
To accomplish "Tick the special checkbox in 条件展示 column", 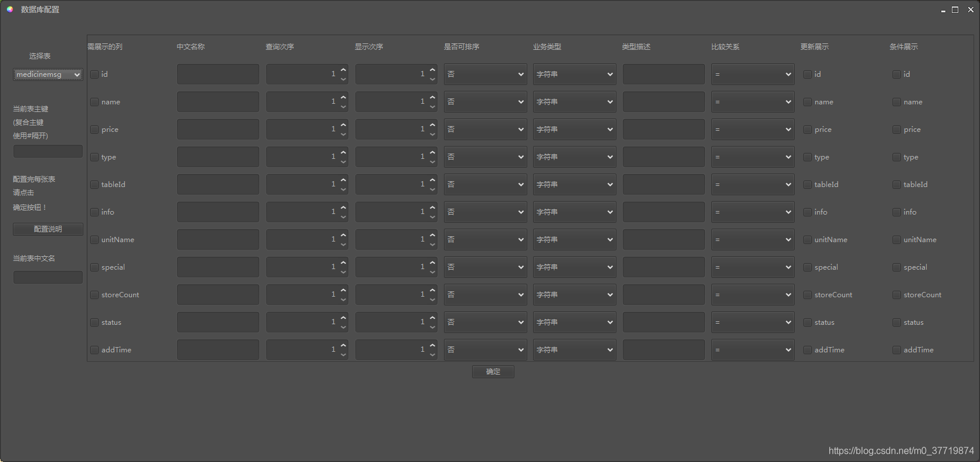I will 897,267.
